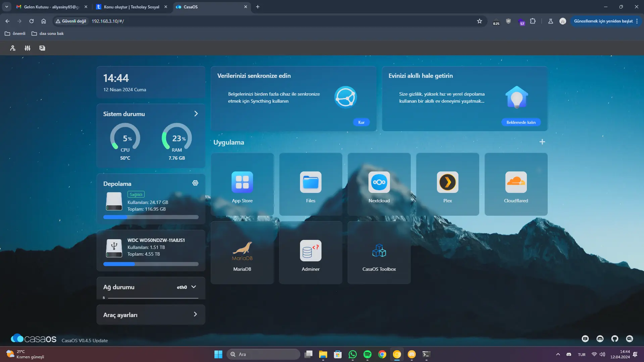Open the CasaOS terminal and logs icon

point(42,48)
